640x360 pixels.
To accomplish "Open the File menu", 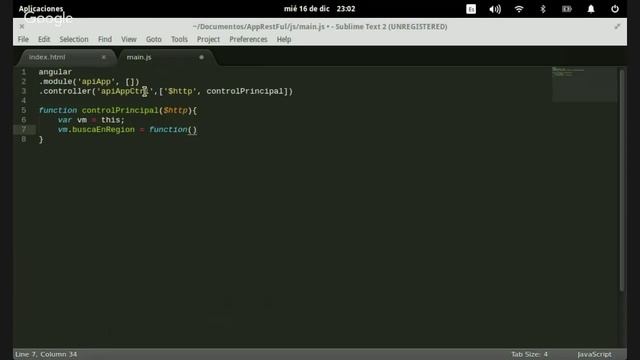I will click(x=23, y=39).
